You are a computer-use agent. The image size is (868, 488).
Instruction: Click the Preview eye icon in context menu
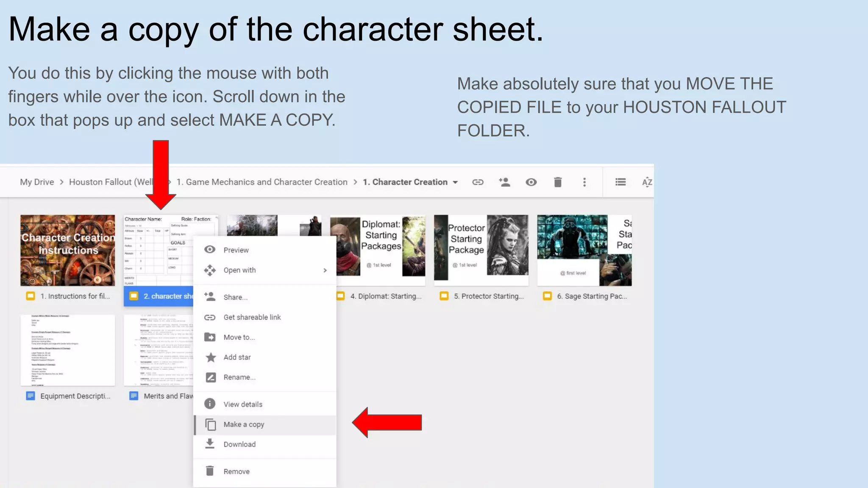[x=210, y=250]
